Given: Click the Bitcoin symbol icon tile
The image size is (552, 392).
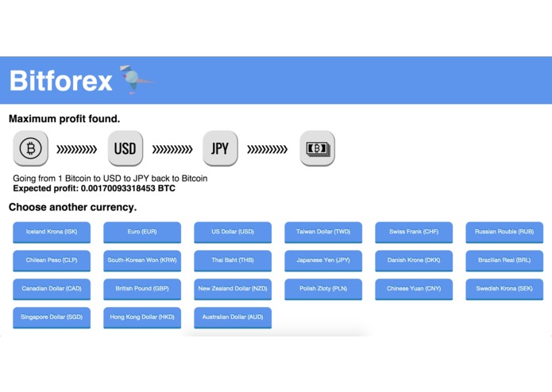Looking at the screenshot, I should coord(31,148).
